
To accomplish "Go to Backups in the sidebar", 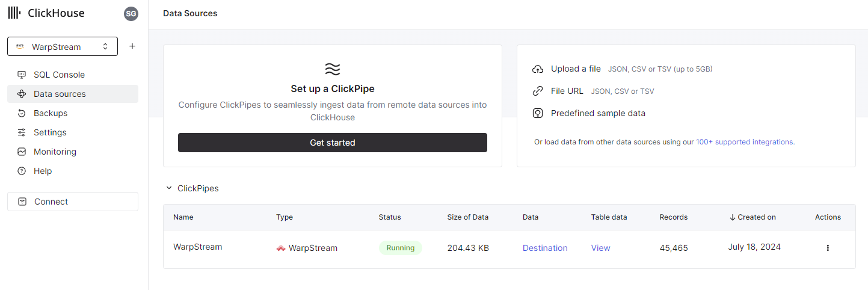I will (51, 113).
